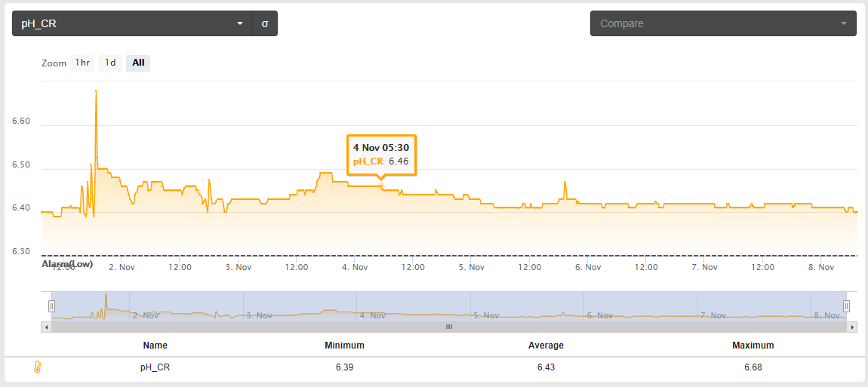The image size is (868, 387).
Task: Click the Name column header
Action: click(x=155, y=346)
